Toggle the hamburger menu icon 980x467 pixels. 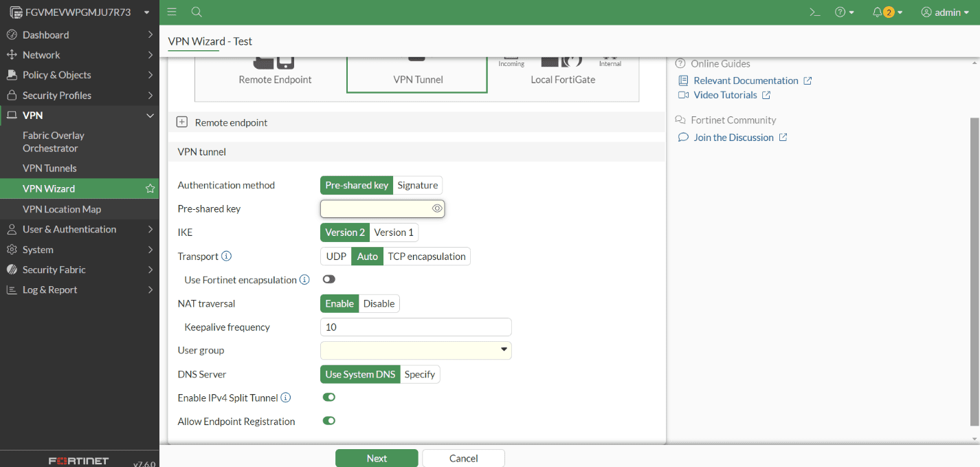172,12
